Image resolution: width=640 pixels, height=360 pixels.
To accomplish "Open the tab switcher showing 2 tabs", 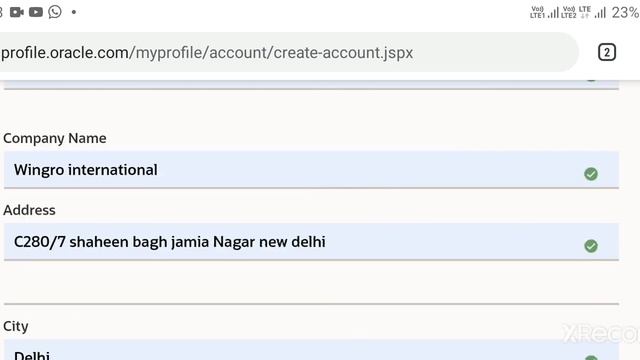I will (607, 53).
